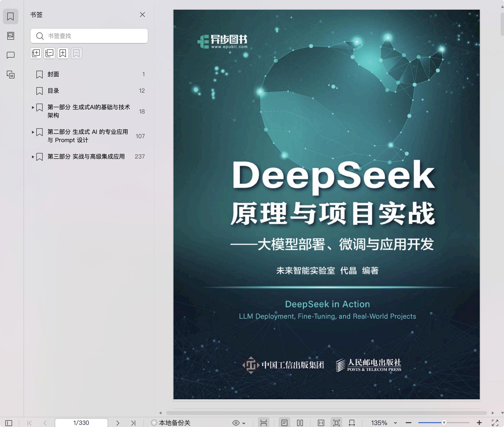Toggle the eye protection view mode
Viewport: 504px width, 427px height.
click(x=236, y=423)
